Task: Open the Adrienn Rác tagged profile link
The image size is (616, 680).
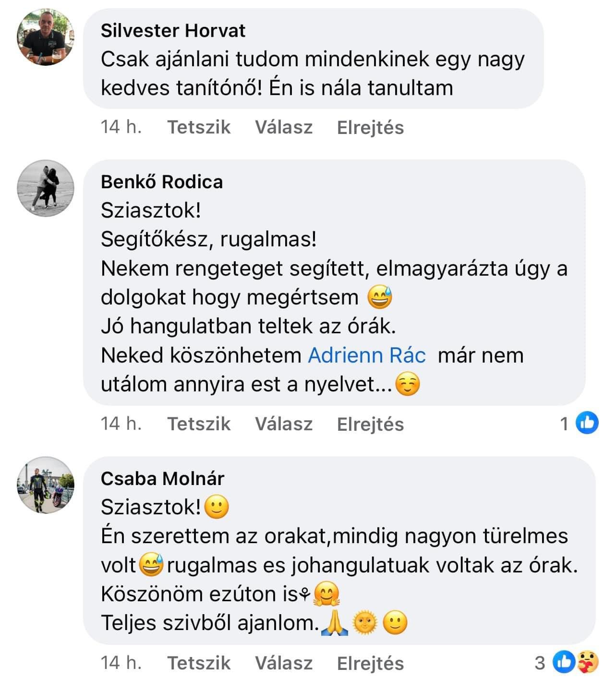Action: pos(367,355)
